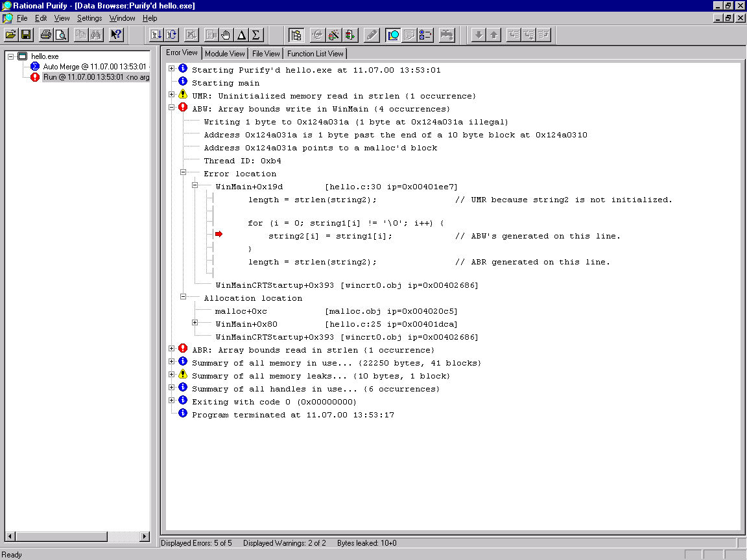The width and height of the screenshot is (747, 560).
Task: Click the Copy toolbar icon
Action: pyautogui.click(x=82, y=35)
